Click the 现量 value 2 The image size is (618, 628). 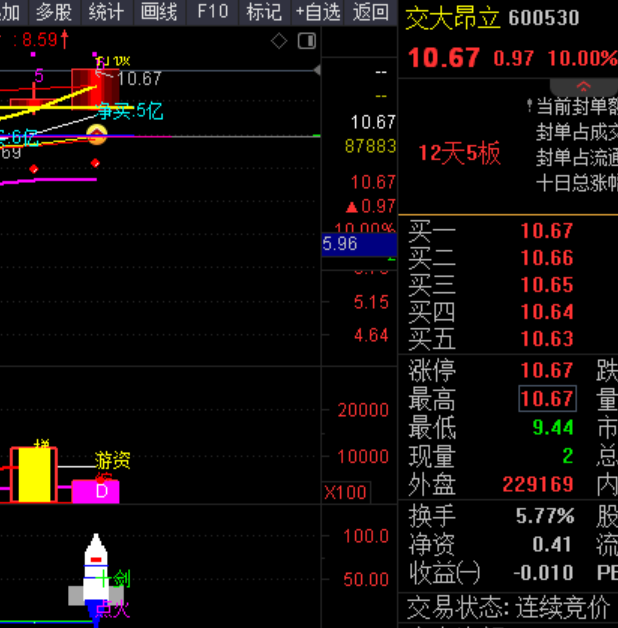click(568, 456)
